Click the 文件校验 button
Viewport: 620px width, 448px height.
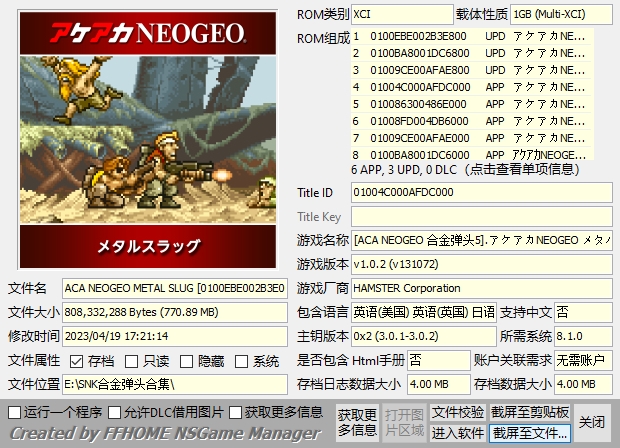(x=458, y=412)
